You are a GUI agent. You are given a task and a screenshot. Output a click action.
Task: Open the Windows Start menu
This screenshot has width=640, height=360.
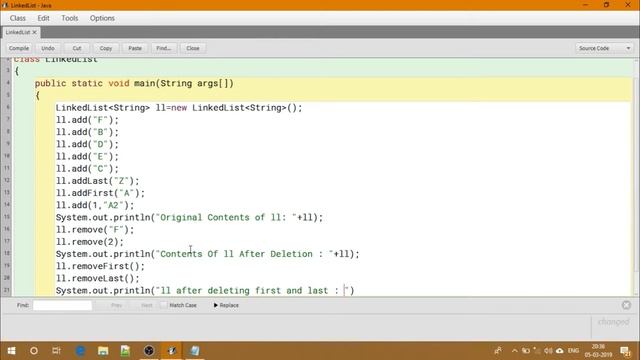pos(11,351)
